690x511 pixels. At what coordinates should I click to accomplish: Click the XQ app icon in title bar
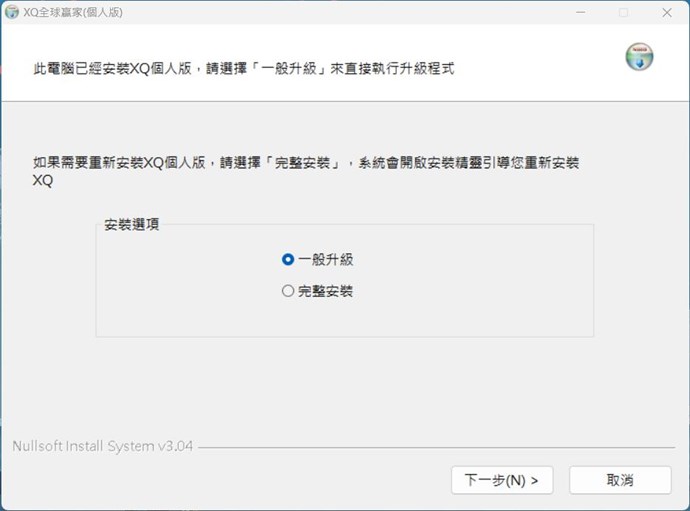tap(12, 12)
